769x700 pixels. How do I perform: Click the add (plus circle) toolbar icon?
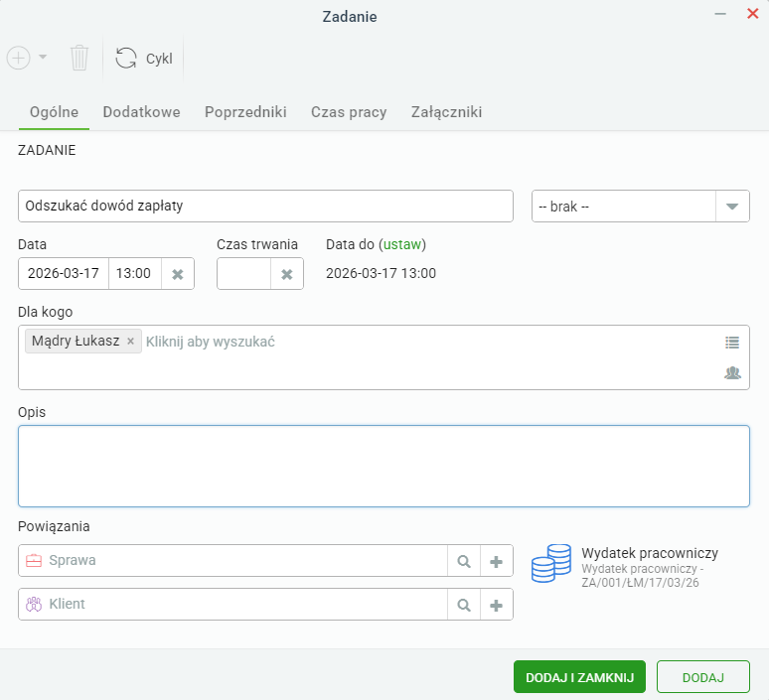pos(19,58)
